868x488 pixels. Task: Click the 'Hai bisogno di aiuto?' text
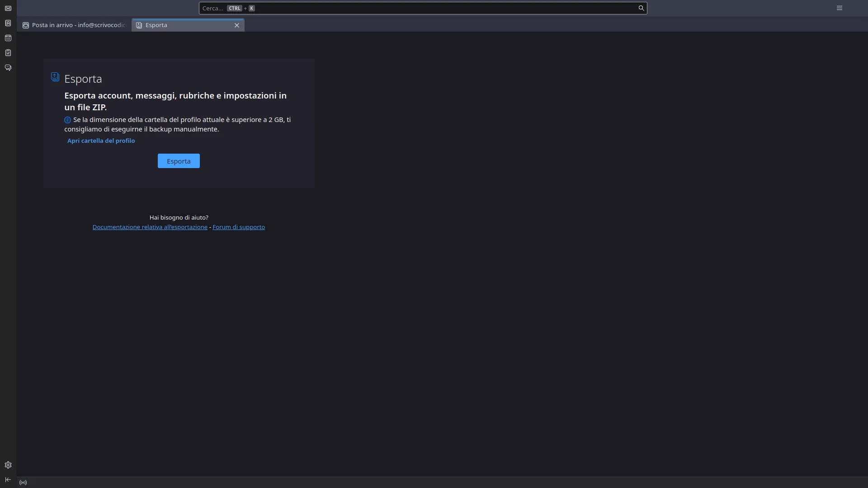[x=179, y=217]
